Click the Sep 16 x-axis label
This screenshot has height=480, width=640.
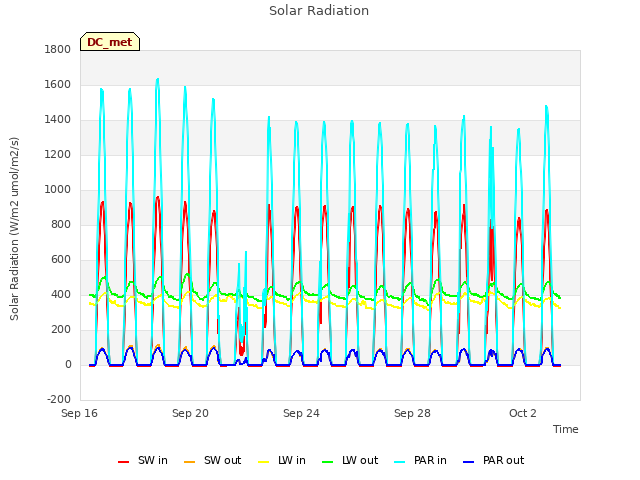[x=80, y=413]
